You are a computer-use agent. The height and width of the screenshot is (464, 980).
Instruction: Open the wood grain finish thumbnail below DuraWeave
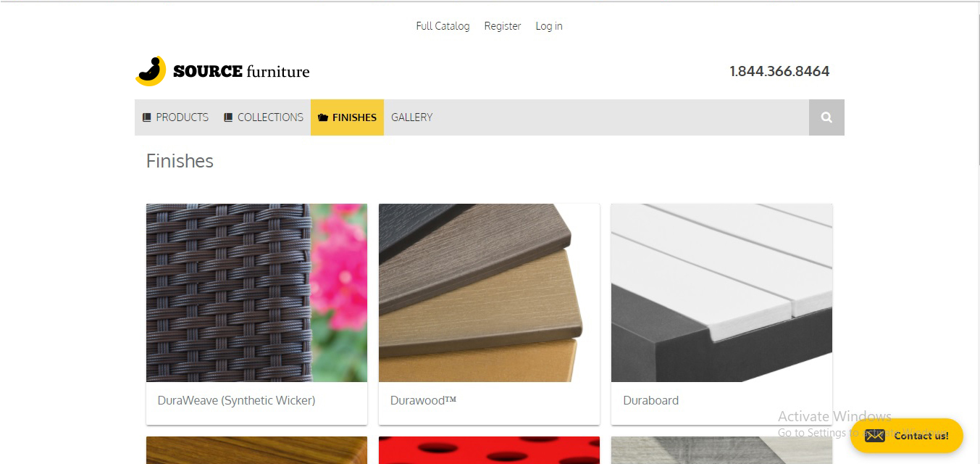pyautogui.click(x=256, y=450)
